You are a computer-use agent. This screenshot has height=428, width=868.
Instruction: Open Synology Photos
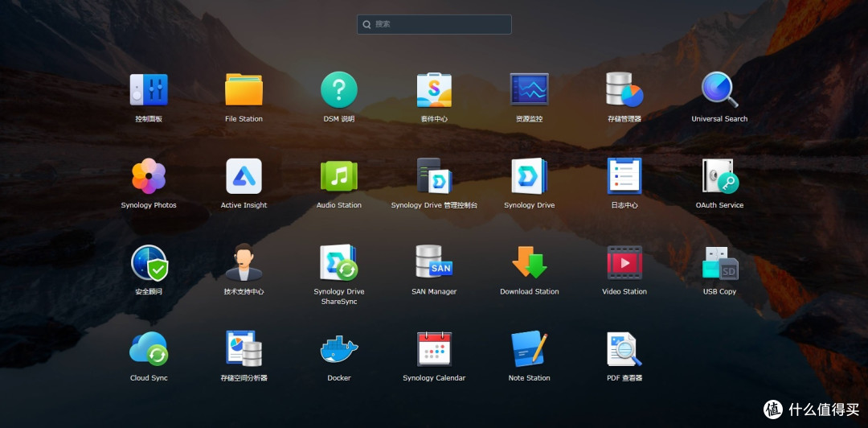pos(149,176)
